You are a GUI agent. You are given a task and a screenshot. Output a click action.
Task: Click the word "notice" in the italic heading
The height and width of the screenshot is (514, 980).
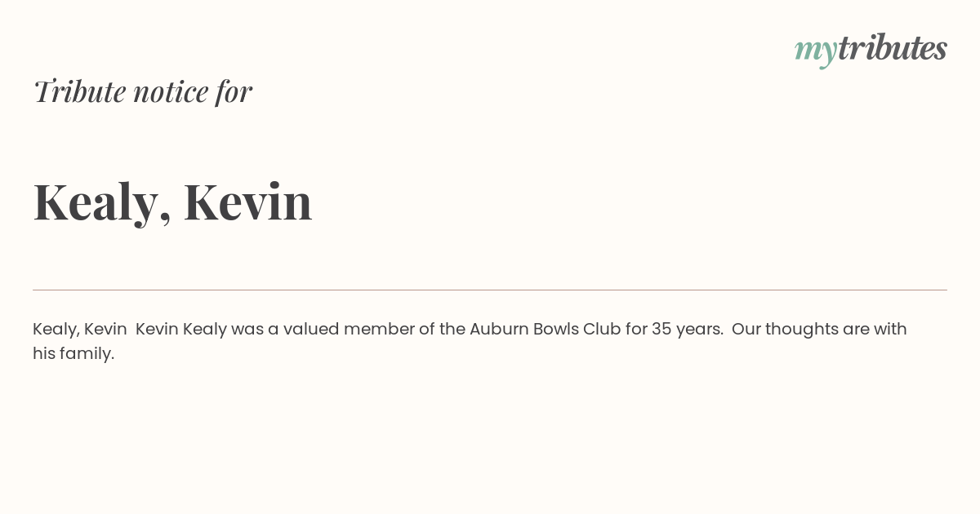(x=171, y=92)
